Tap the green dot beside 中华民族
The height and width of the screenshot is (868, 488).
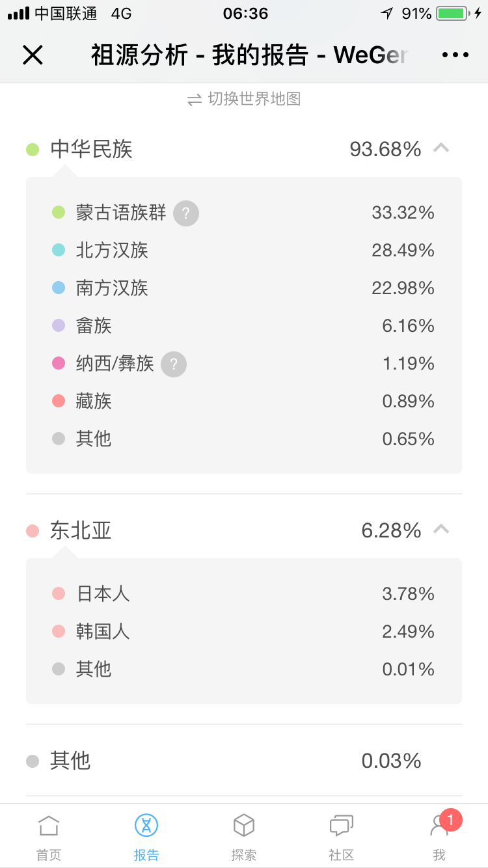(33, 150)
